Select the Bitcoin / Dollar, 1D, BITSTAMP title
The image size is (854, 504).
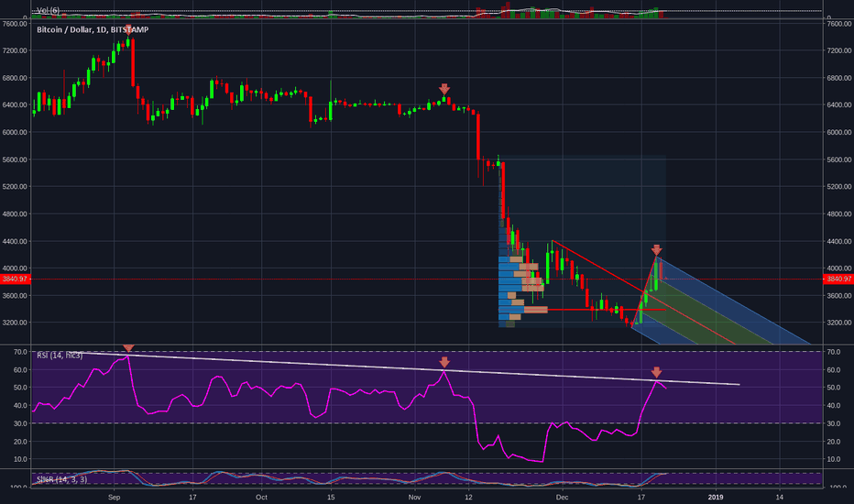(93, 30)
